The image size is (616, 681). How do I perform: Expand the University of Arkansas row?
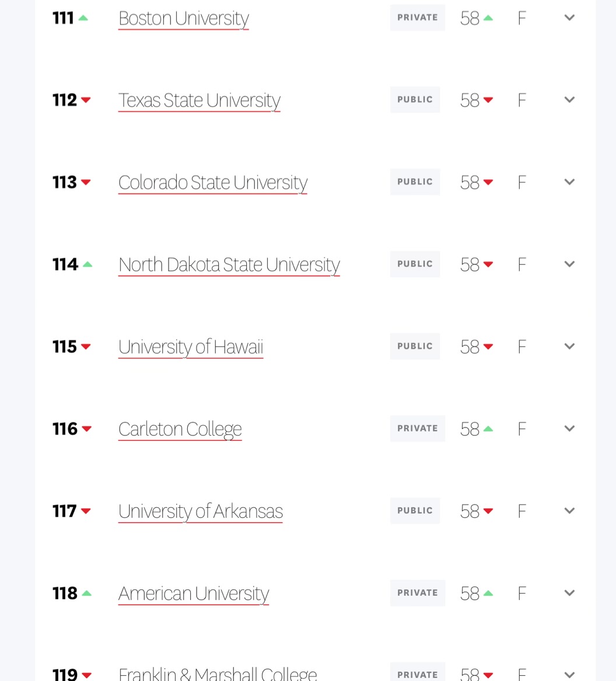click(x=569, y=511)
